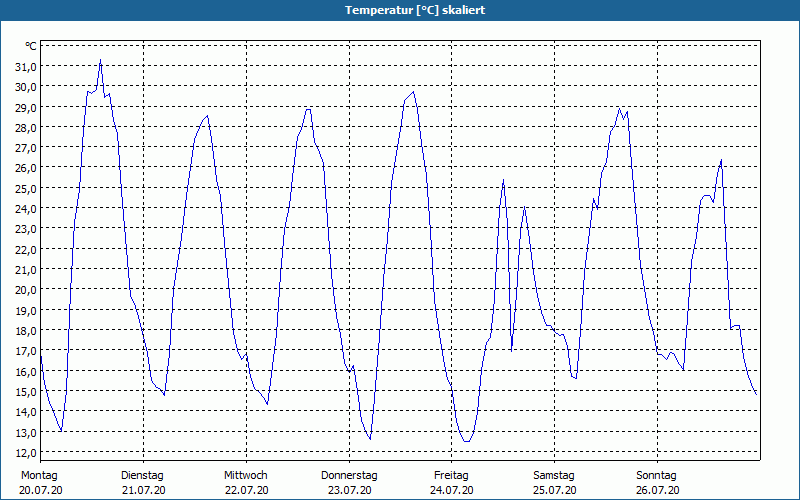Select the 22,0 axis label

27,249
